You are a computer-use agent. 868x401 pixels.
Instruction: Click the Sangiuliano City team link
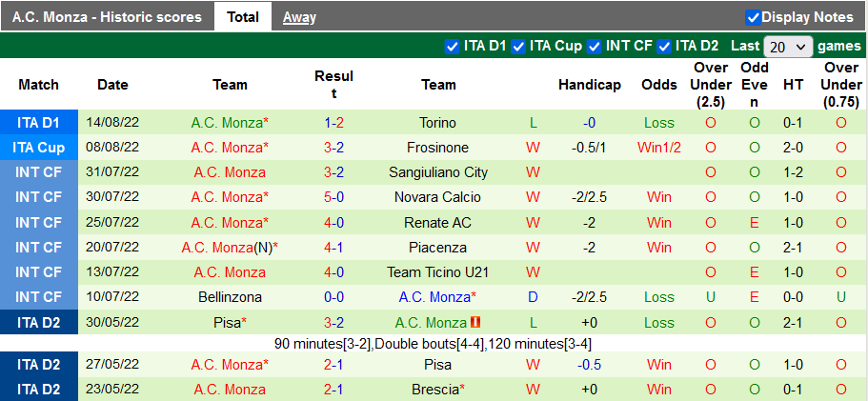pos(437,172)
